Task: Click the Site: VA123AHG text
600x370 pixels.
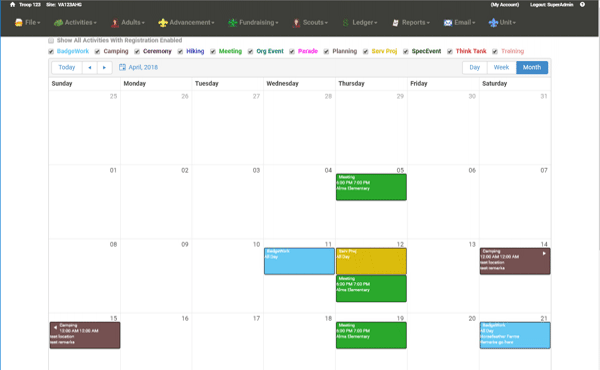Action: point(64,5)
